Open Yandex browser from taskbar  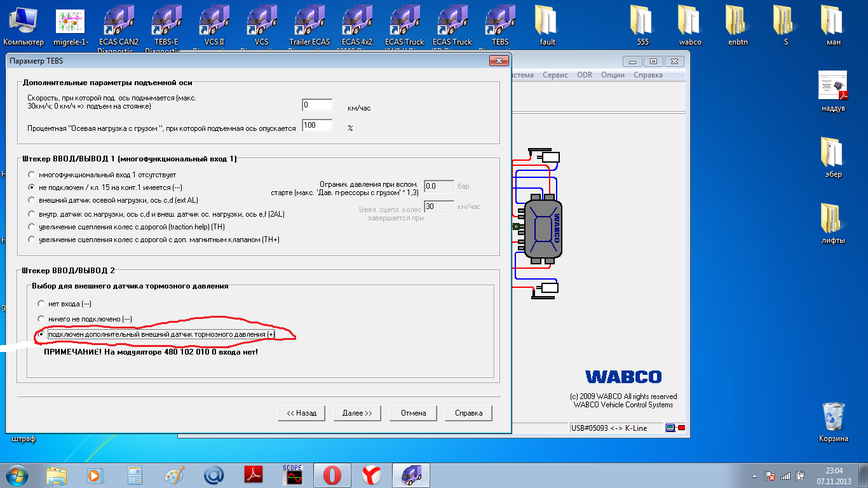(372, 475)
